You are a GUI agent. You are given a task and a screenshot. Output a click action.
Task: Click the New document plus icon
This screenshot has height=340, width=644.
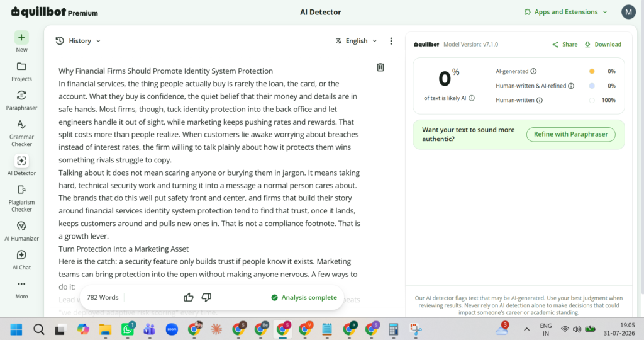[x=21, y=37]
